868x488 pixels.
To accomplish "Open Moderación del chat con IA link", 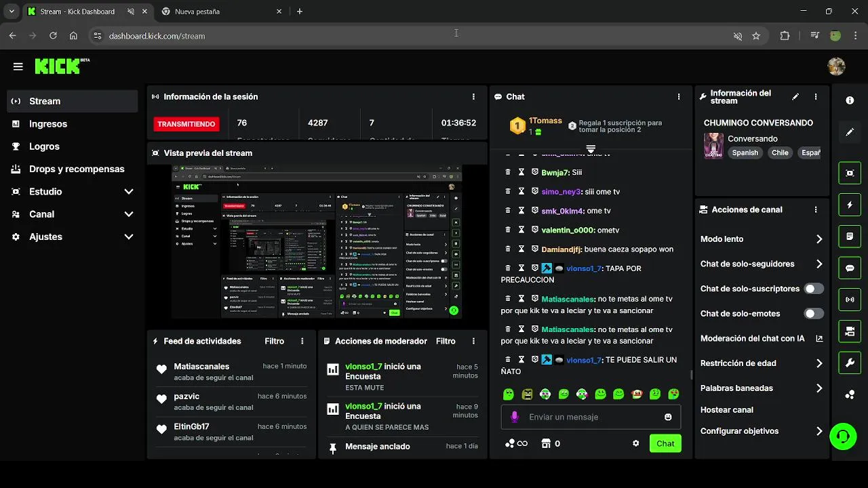I will coord(762,339).
